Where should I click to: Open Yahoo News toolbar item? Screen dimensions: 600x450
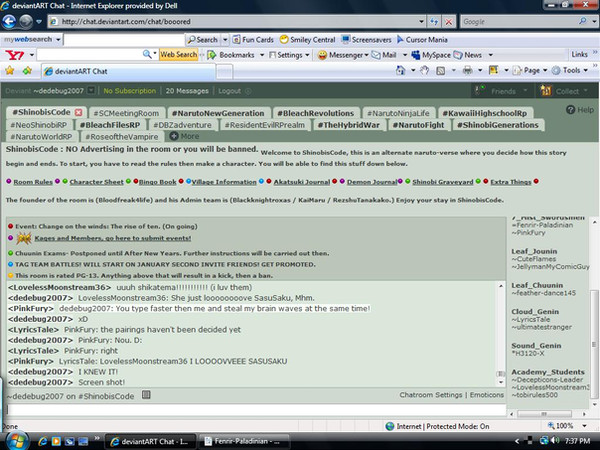pos(468,55)
